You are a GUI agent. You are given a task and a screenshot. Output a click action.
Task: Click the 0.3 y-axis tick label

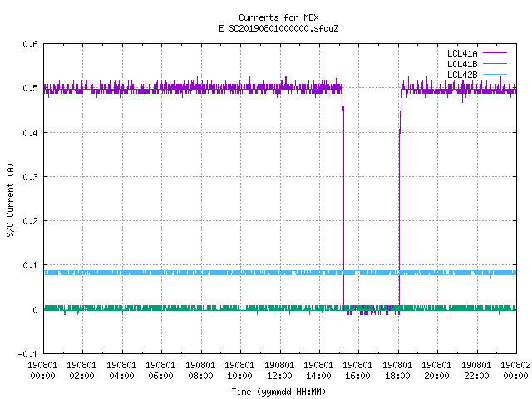coord(30,177)
